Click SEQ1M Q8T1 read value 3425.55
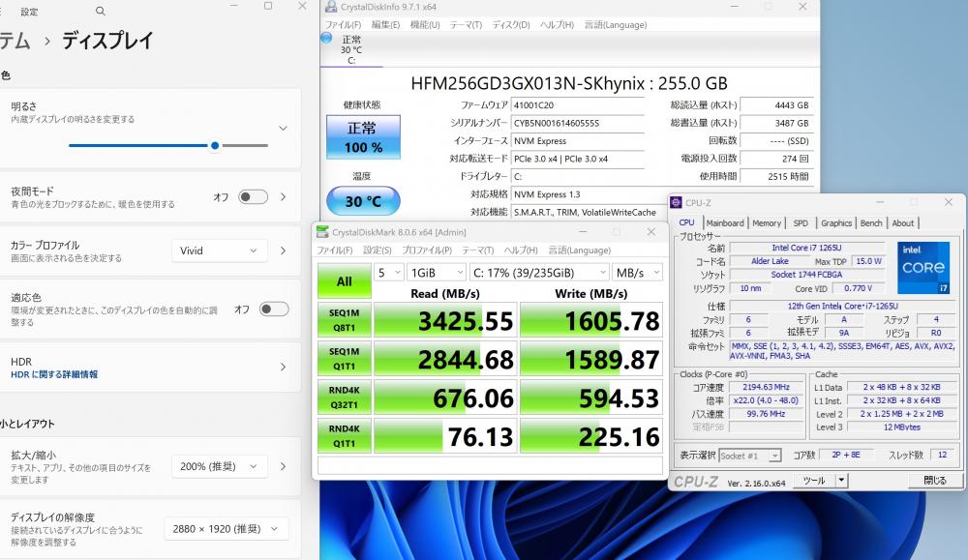The image size is (968, 560). [444, 321]
